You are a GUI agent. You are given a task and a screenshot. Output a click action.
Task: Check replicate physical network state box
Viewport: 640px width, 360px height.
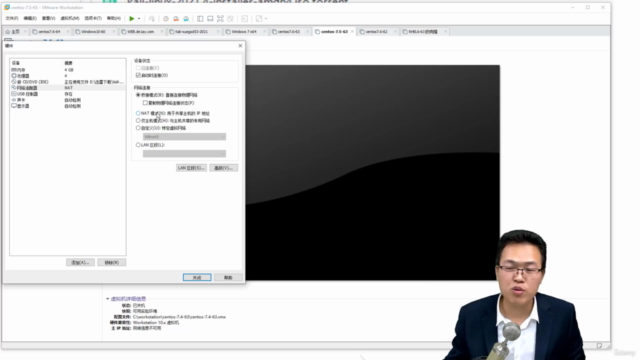pos(145,103)
